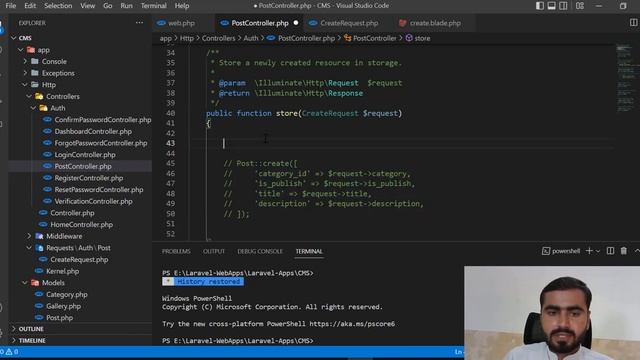Image resolution: width=640 pixels, height=360 pixels.
Task: Select the Terminal panel tab
Action: coord(309,251)
